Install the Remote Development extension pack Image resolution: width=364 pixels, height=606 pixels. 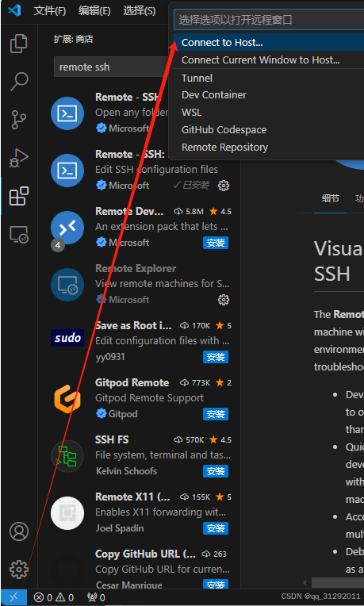click(216, 243)
